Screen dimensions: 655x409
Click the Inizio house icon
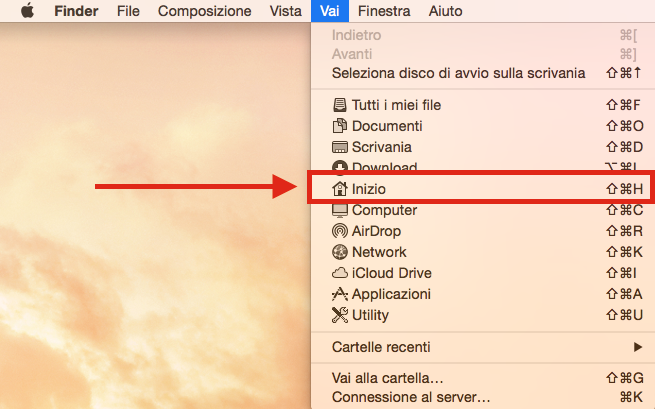340,189
